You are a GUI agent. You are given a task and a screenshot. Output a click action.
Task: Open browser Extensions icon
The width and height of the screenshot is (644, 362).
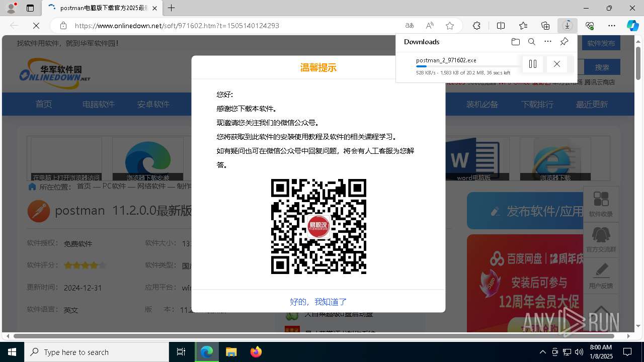coord(476,26)
